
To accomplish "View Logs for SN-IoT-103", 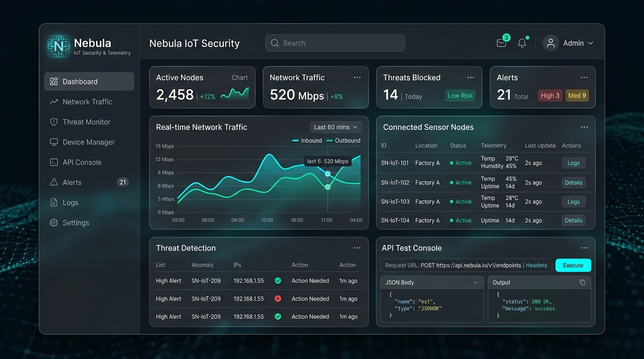I will pos(574,202).
